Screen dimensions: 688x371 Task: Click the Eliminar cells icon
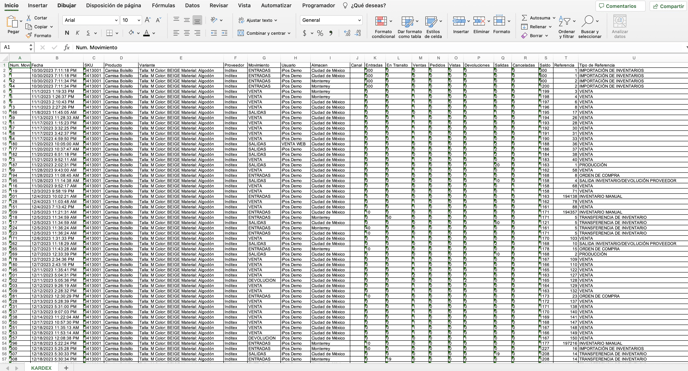click(479, 21)
